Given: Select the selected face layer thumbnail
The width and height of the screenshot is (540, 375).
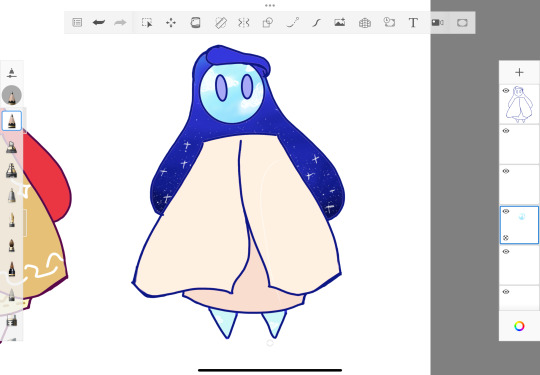Looking at the screenshot, I should (x=519, y=225).
